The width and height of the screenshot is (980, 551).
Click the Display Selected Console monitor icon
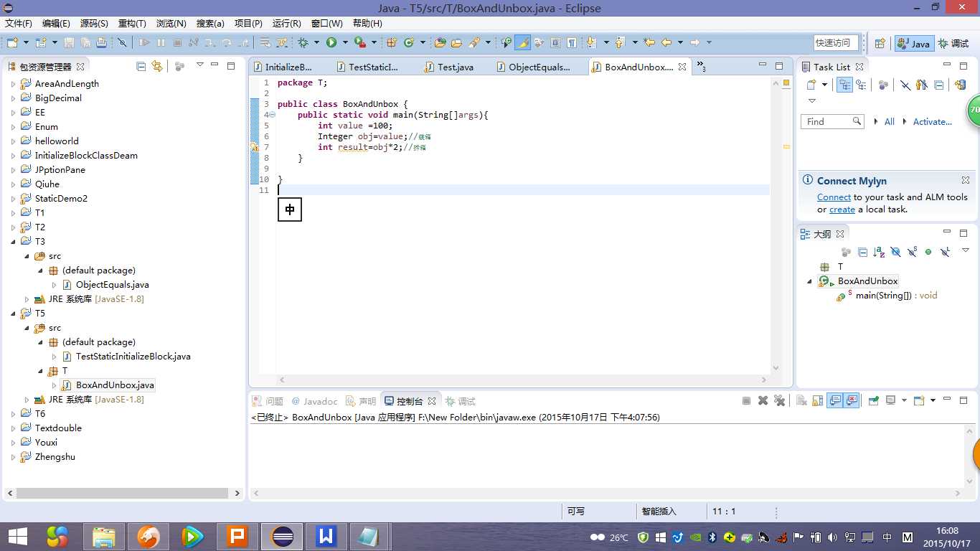tap(890, 401)
